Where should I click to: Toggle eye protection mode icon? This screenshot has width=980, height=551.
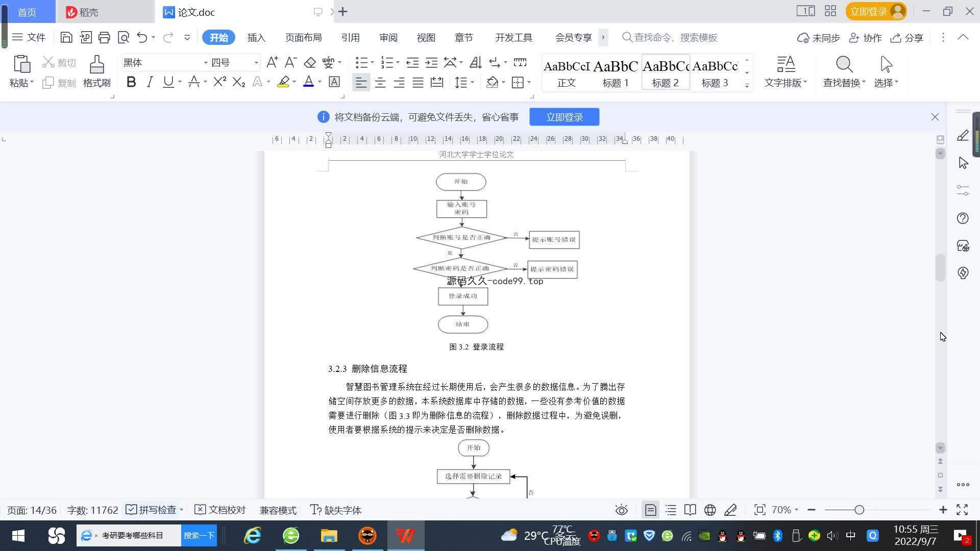[x=621, y=510]
